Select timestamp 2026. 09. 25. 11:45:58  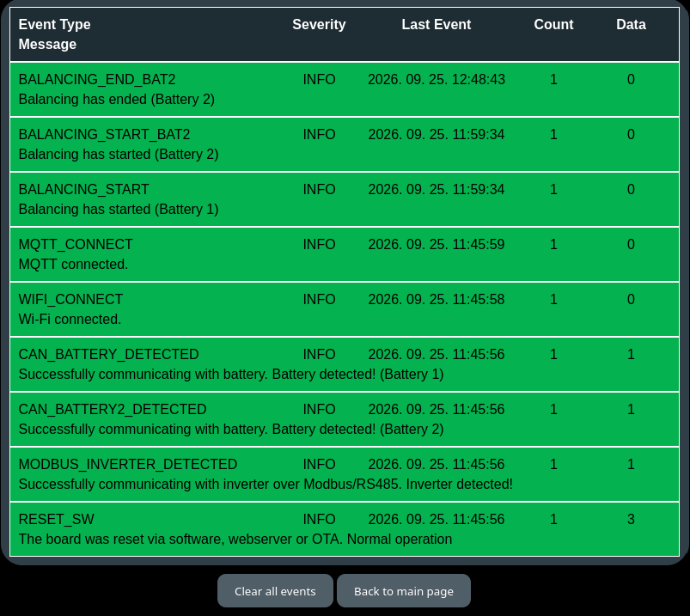[x=437, y=299]
